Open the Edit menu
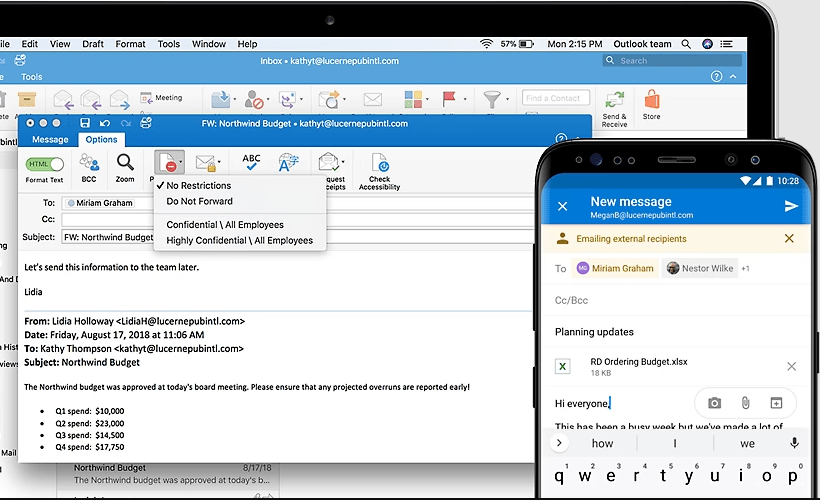The height and width of the screenshot is (500, 820). [x=29, y=44]
